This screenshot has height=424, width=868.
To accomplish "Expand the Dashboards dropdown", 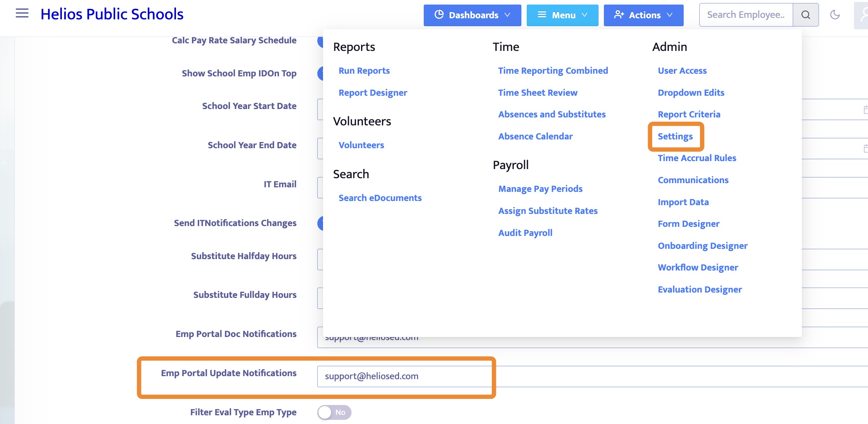I will (x=472, y=15).
